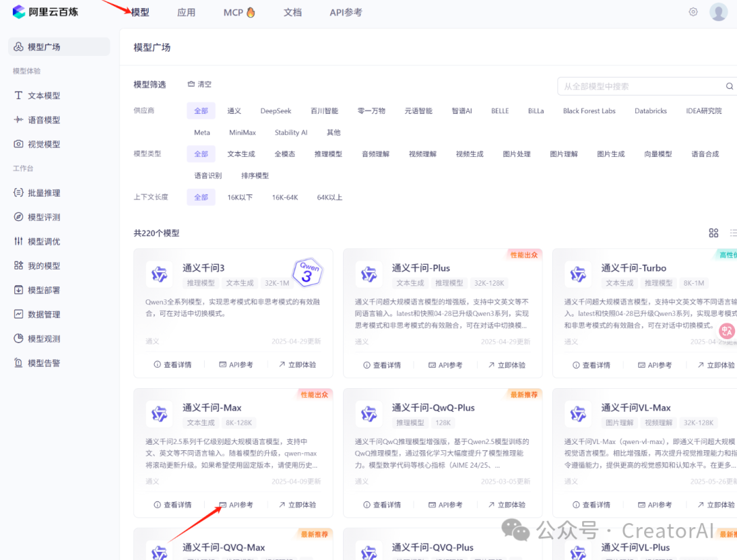Image resolution: width=737 pixels, height=560 pixels.
Task: Filter provider by Stability AI
Action: [x=291, y=132]
